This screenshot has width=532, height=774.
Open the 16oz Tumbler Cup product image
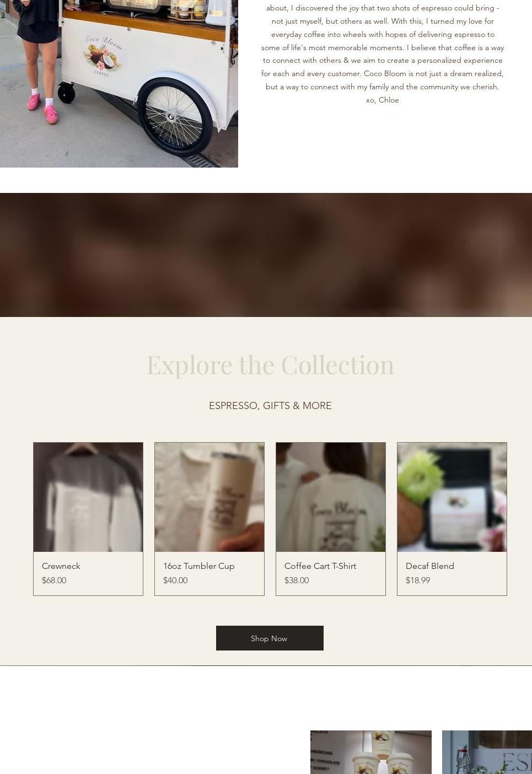(x=209, y=497)
